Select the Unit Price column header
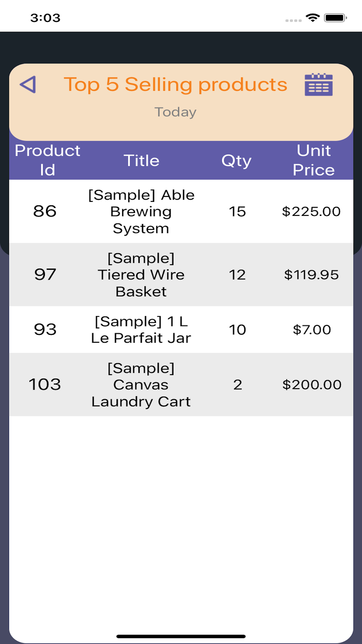362x644 pixels. click(x=314, y=160)
